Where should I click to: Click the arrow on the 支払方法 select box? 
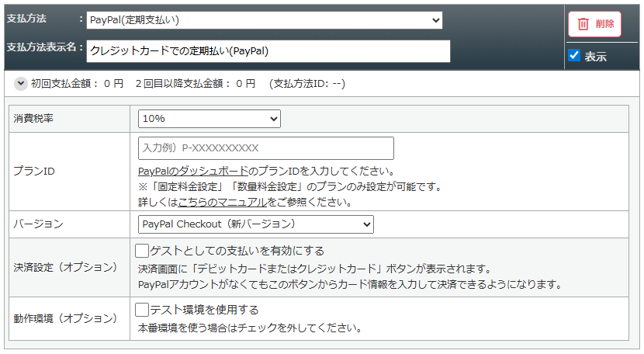click(x=435, y=19)
